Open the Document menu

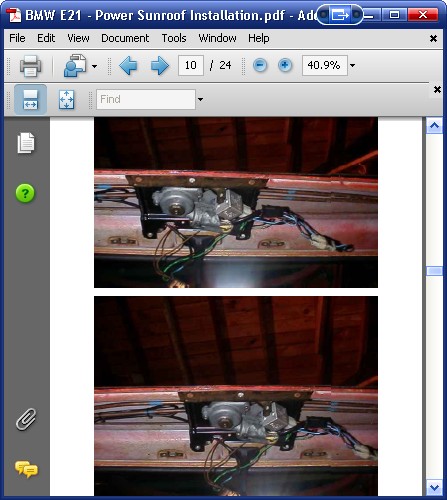tap(125, 38)
